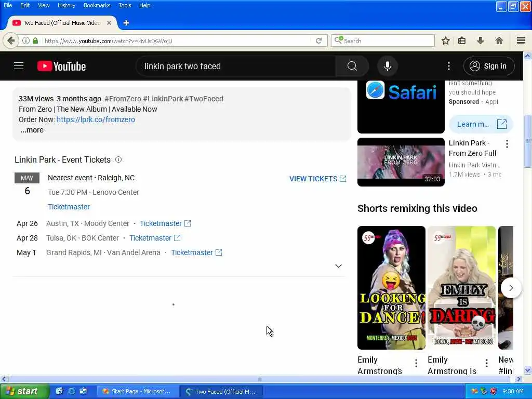Open the downloads arrow icon

coord(481,41)
